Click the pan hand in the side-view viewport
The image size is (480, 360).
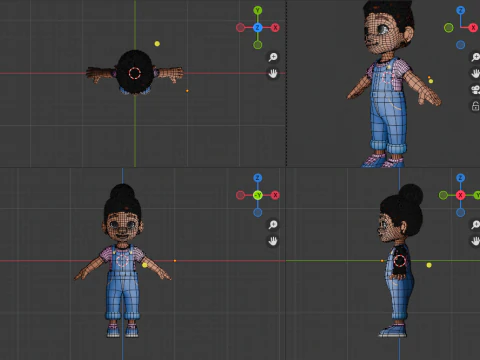(x=475, y=241)
